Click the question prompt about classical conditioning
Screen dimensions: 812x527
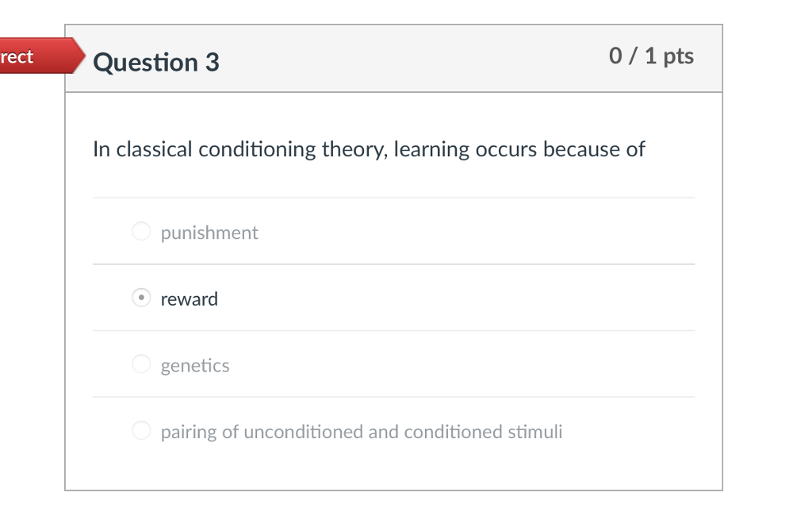tap(369, 149)
